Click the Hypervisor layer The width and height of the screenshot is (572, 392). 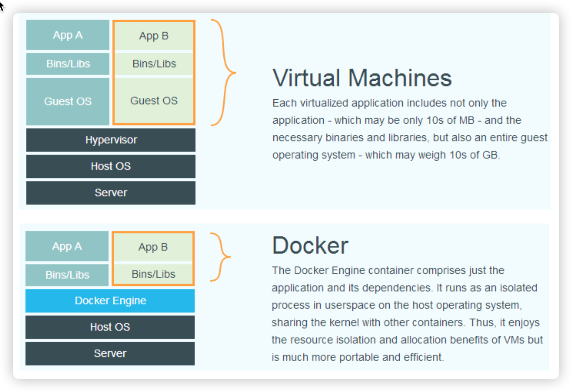click(111, 140)
